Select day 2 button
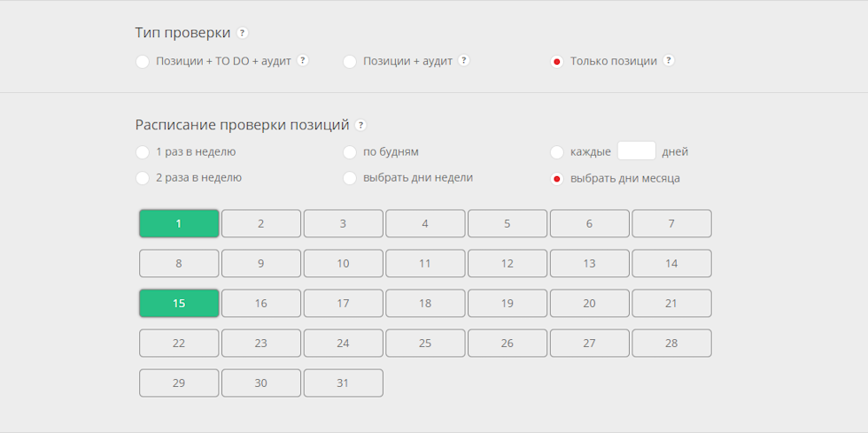The height and width of the screenshot is (433, 868). pyautogui.click(x=261, y=224)
